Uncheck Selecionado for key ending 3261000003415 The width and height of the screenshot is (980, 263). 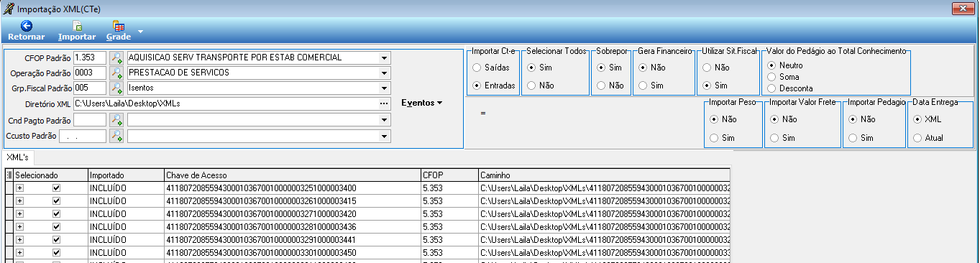tap(57, 200)
